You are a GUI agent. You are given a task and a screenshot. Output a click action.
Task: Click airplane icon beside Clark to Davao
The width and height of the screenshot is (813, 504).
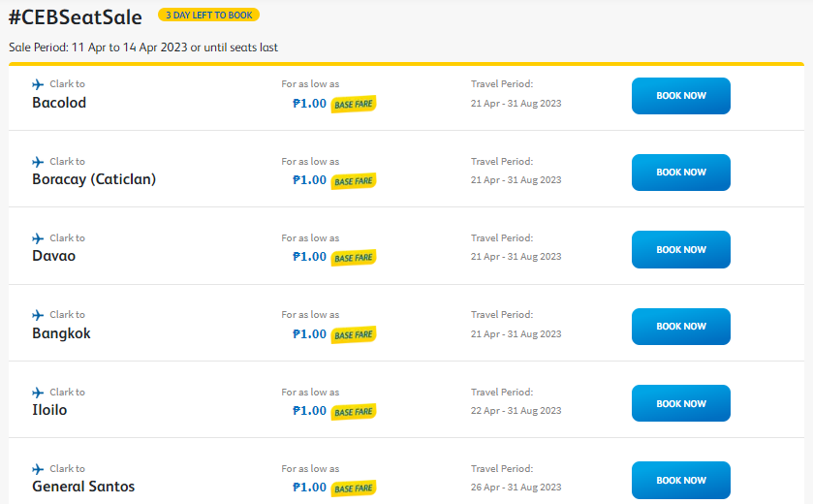38,238
